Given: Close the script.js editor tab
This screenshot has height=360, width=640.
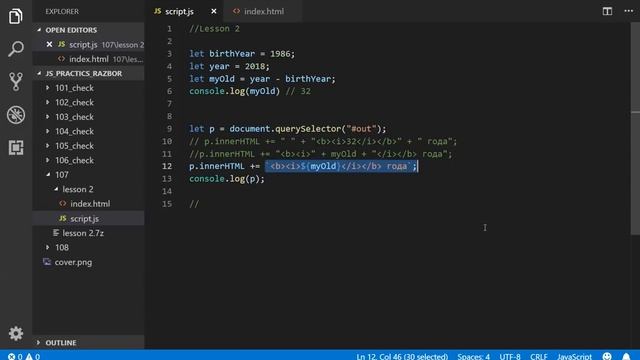Looking at the screenshot, I should tap(213, 11).
